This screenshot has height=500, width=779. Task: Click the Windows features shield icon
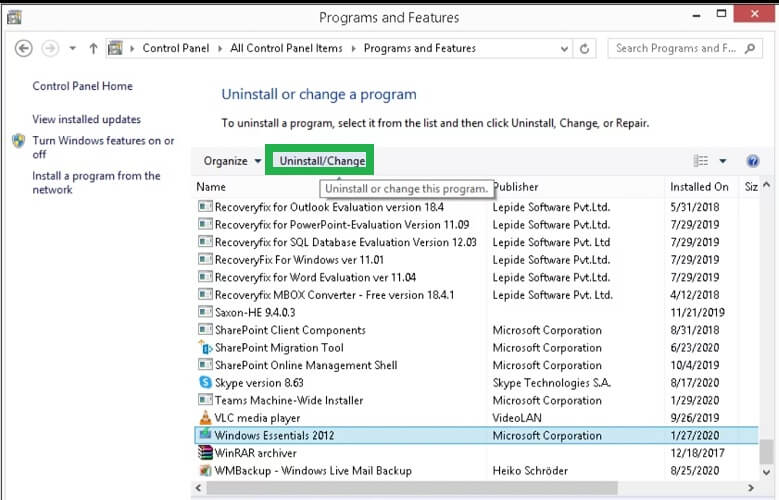pyautogui.click(x=19, y=141)
